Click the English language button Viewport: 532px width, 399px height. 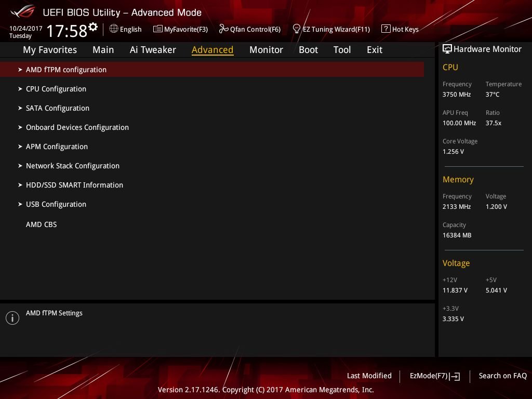(x=126, y=29)
